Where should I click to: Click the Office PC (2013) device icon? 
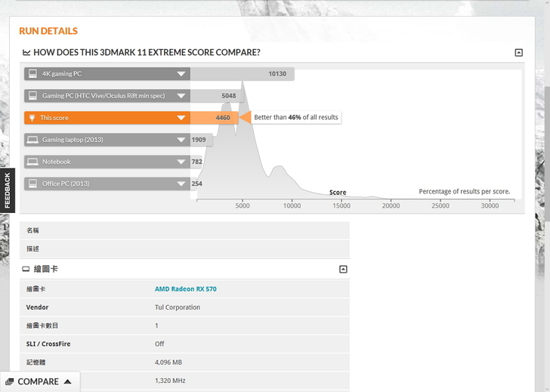pos(32,184)
